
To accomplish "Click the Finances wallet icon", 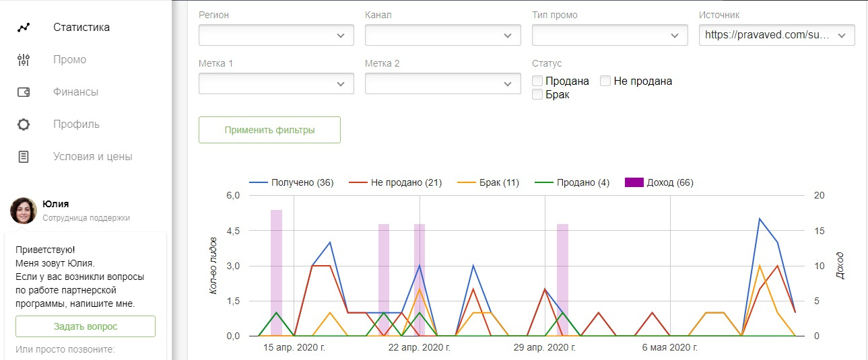I will (24, 92).
